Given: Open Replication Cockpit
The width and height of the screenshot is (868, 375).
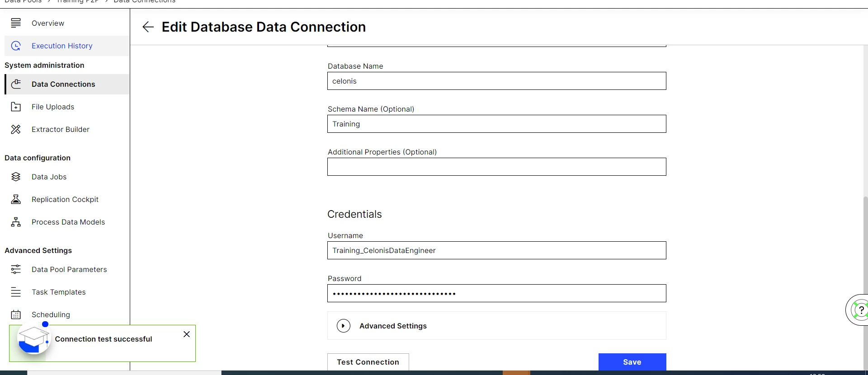Looking at the screenshot, I should point(65,199).
